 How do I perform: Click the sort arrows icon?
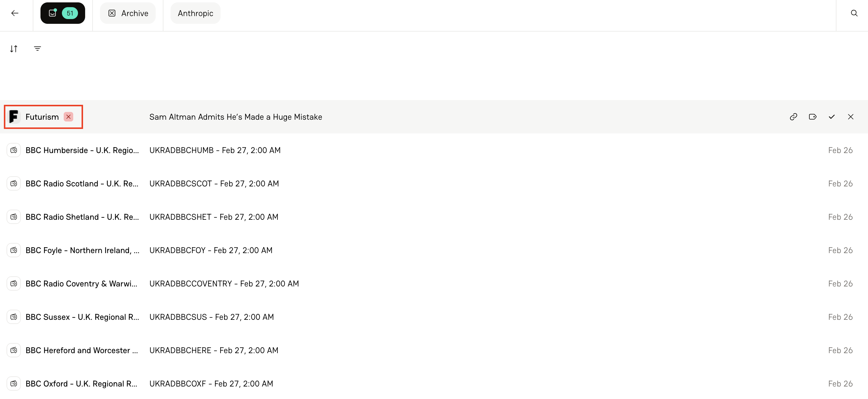point(14,49)
